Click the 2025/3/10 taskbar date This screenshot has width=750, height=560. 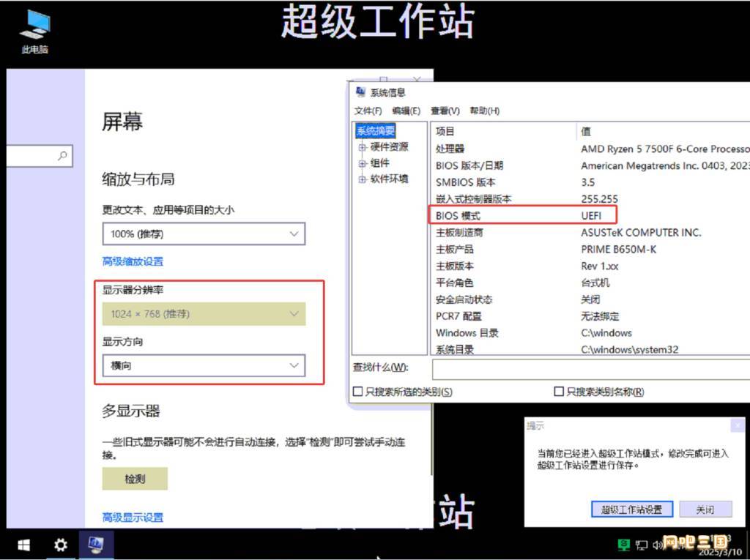coord(719,552)
